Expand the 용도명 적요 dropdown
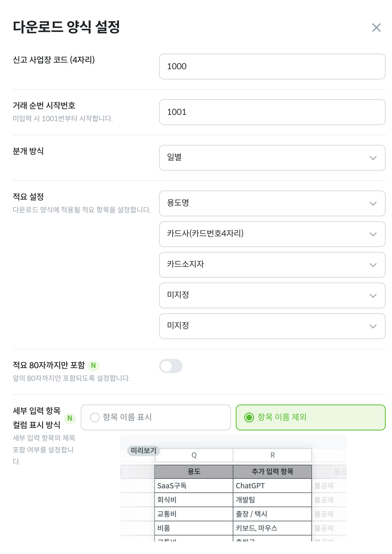The image size is (392, 554). pyautogui.click(x=272, y=203)
